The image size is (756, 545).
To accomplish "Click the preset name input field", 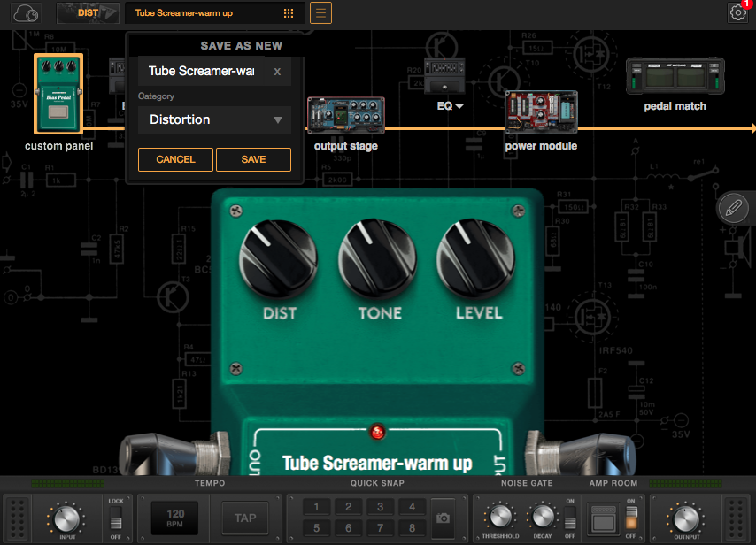I will click(204, 72).
